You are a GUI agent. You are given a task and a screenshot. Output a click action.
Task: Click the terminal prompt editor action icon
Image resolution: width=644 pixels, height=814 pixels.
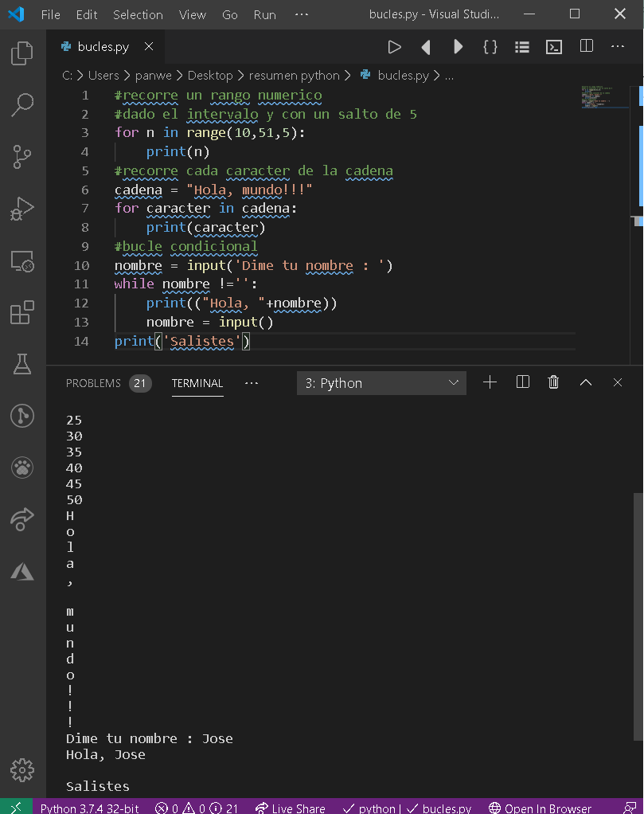(x=554, y=47)
